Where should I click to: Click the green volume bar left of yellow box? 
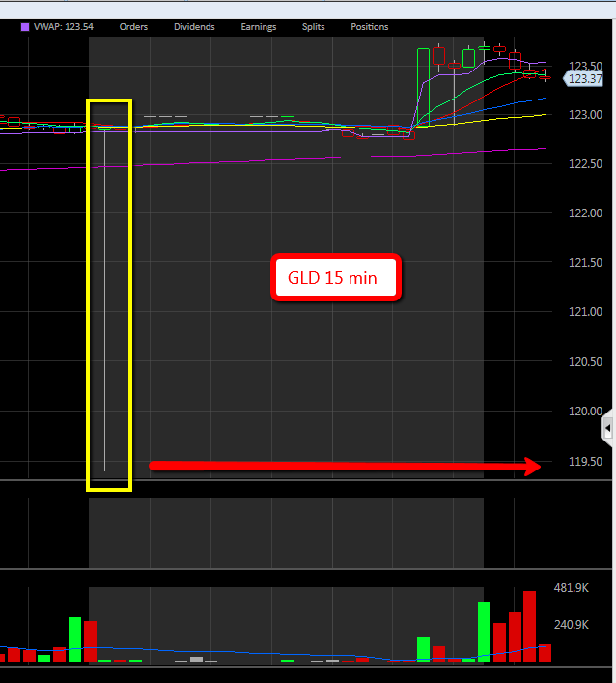tap(74, 640)
